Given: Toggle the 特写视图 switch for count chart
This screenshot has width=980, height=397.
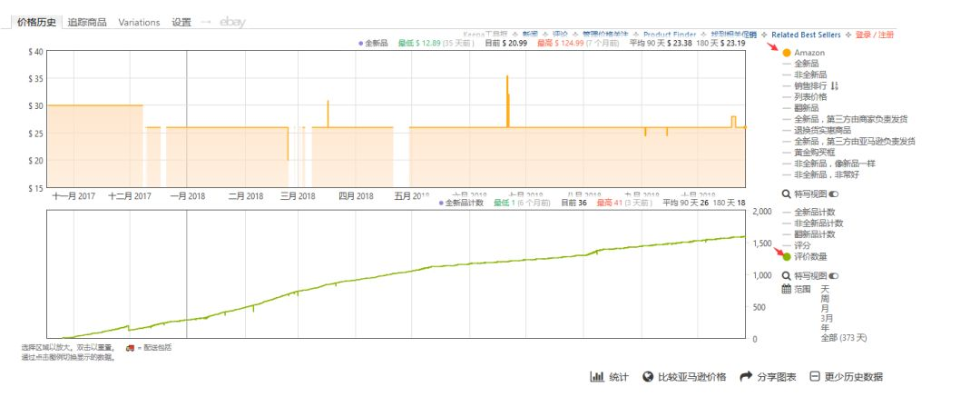Looking at the screenshot, I should (x=833, y=275).
